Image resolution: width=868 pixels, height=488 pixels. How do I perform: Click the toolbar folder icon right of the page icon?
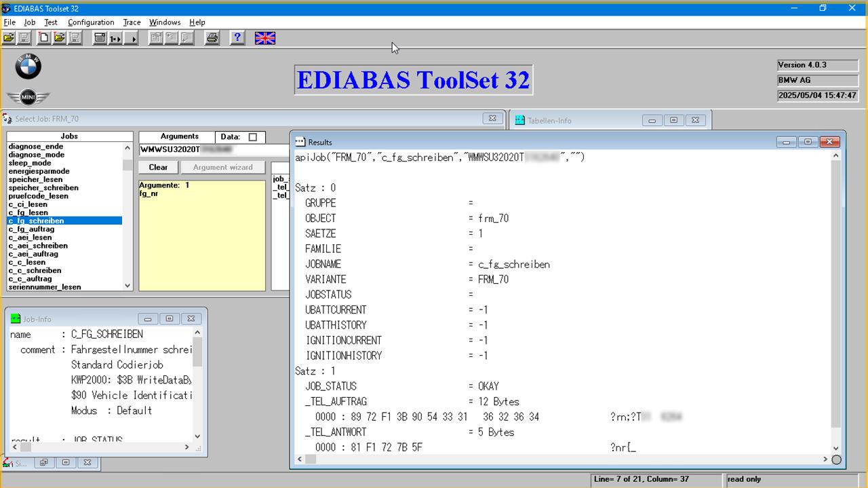pyautogui.click(x=59, y=38)
